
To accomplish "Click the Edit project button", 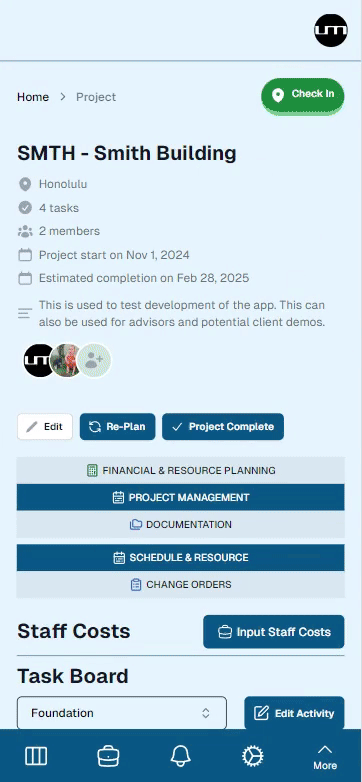I will [45, 426].
